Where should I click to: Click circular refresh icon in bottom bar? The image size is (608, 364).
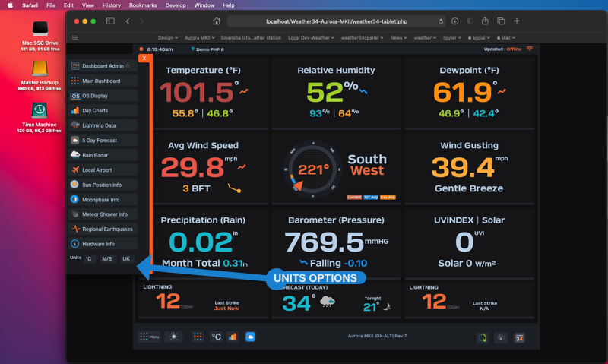point(483,338)
